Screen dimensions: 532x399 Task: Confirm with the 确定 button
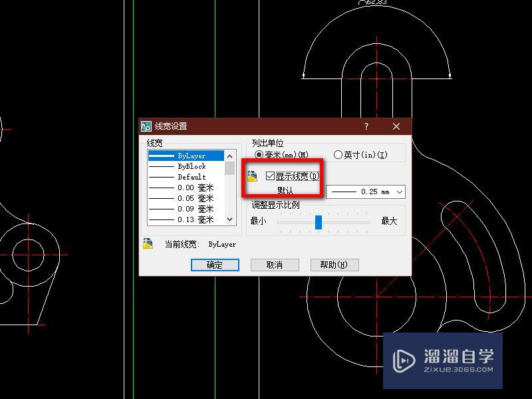(215, 265)
